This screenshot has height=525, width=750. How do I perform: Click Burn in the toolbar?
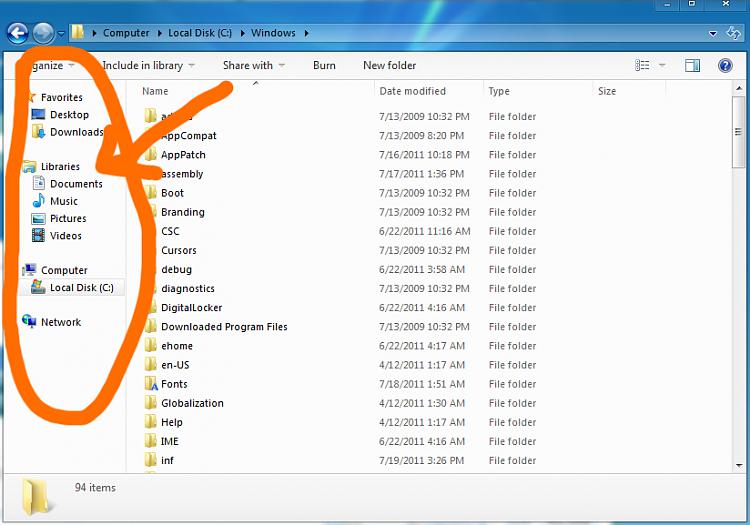324,66
